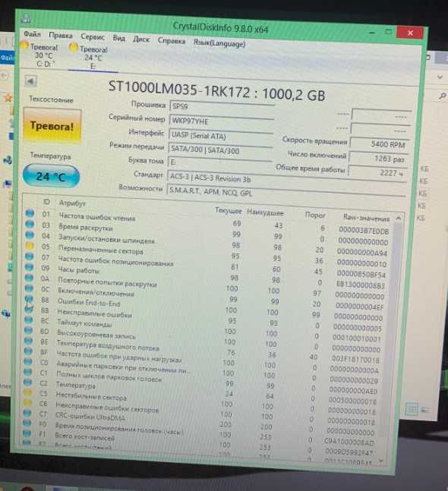
Task: Select the Время раскрутки row
Action: tap(207, 234)
